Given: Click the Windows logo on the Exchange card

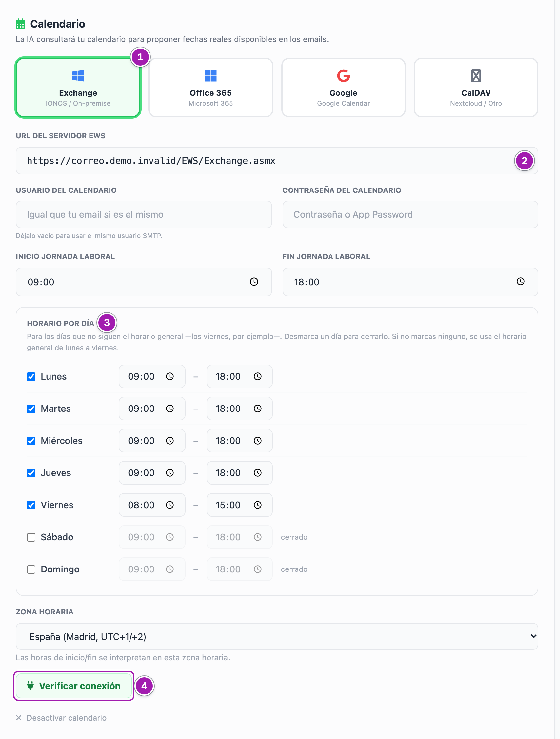Looking at the screenshot, I should pyautogui.click(x=78, y=75).
